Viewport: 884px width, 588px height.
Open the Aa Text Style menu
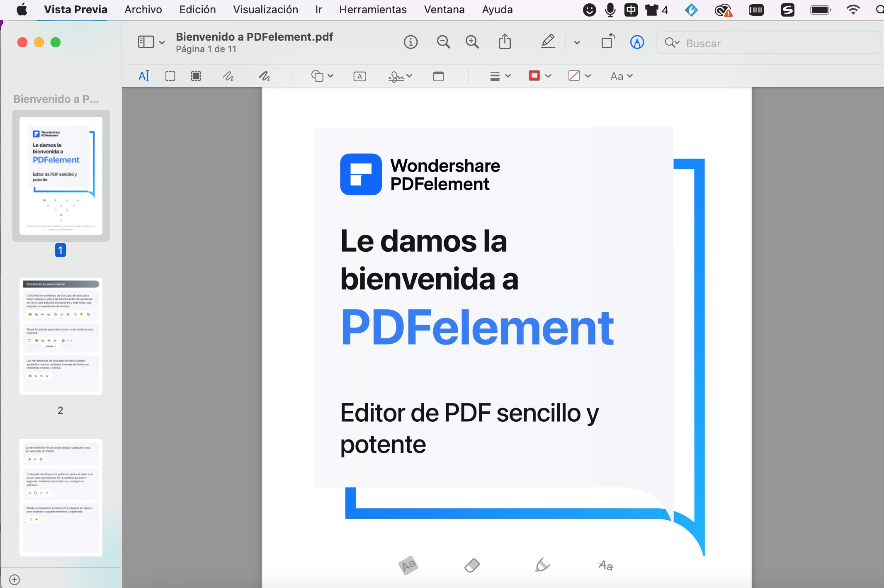point(621,76)
